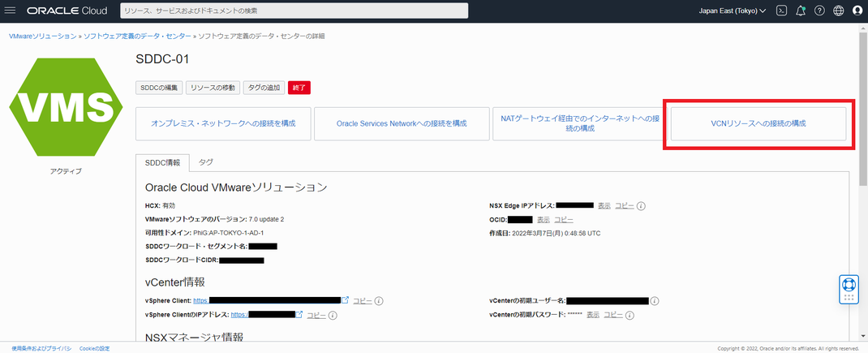Open Oracle Services Networkへの接続を構成 card
The height and width of the screenshot is (353, 868).
pyautogui.click(x=402, y=123)
